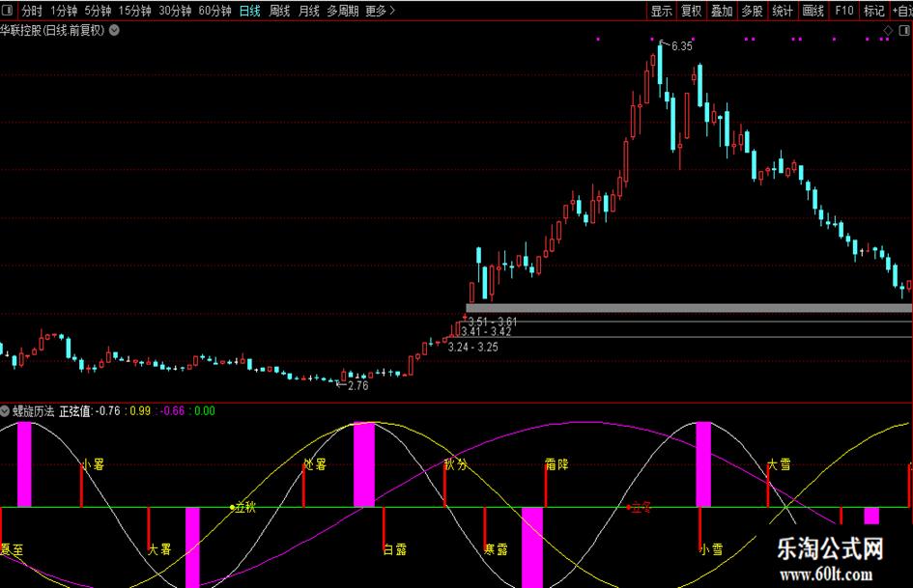Click the 小雪 solar term marker
913x588 pixels.
tap(711, 549)
